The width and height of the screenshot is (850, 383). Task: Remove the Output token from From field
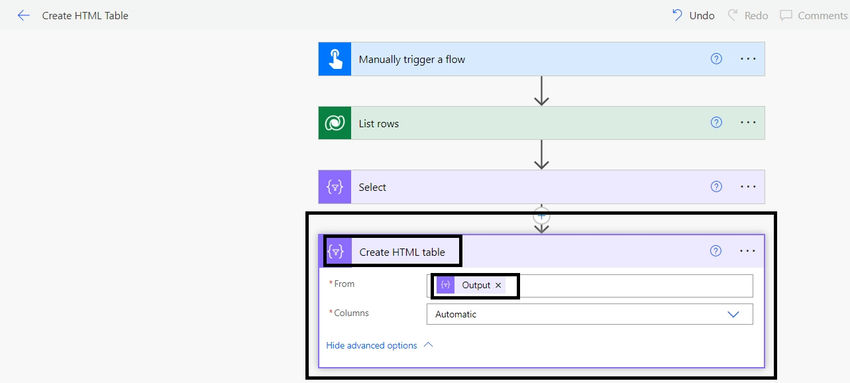pyautogui.click(x=498, y=285)
